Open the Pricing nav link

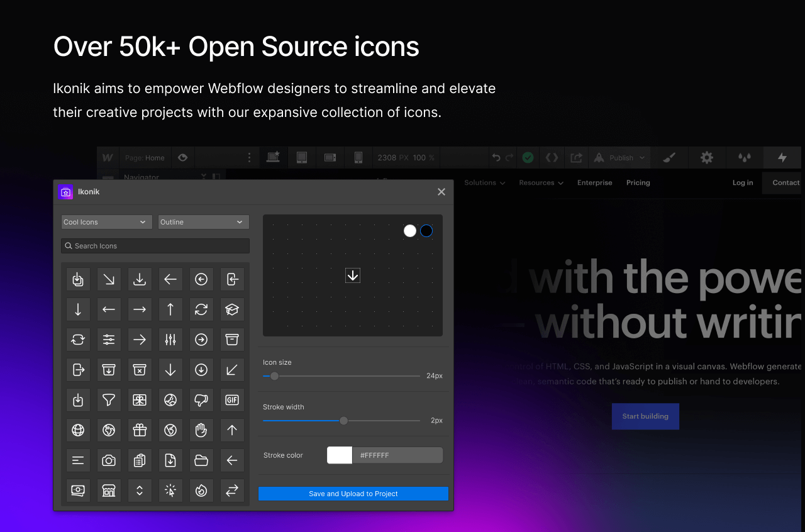pos(638,182)
